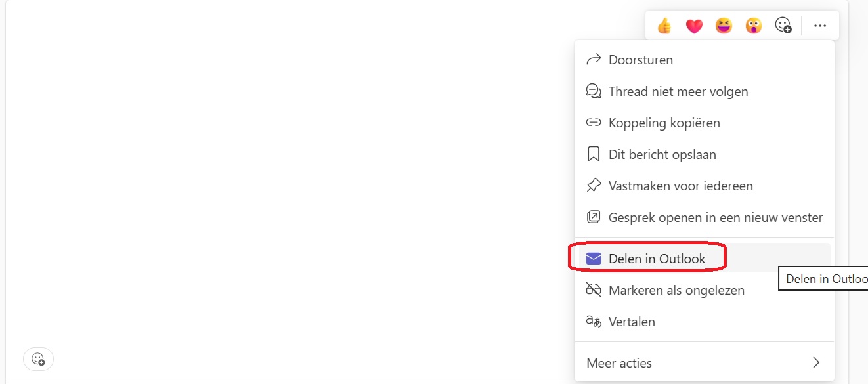Expand the Meer acties submenu arrow
This screenshot has height=384, width=868.
click(816, 362)
